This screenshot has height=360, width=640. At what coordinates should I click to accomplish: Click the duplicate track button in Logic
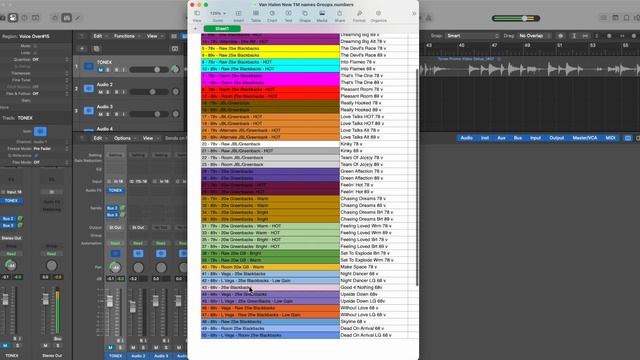(96, 49)
